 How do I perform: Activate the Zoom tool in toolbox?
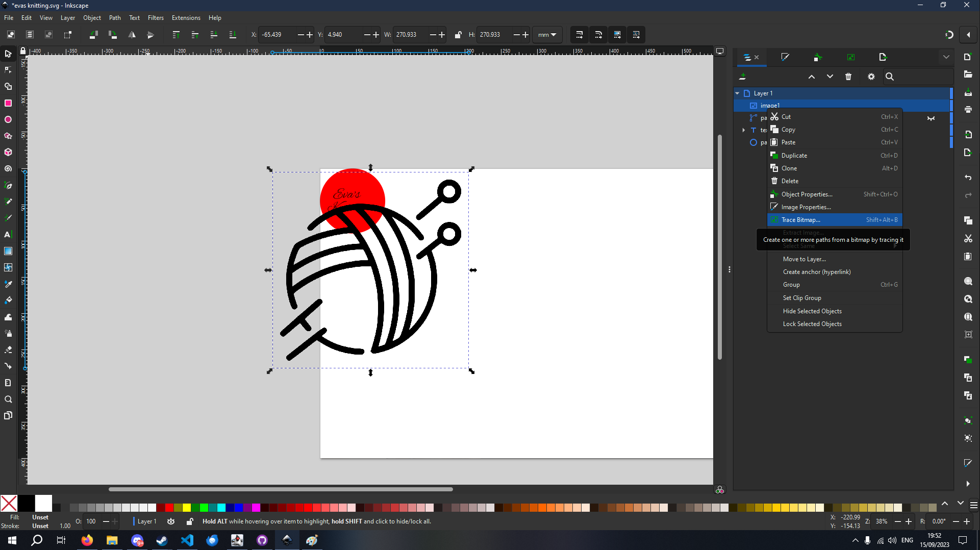8,399
